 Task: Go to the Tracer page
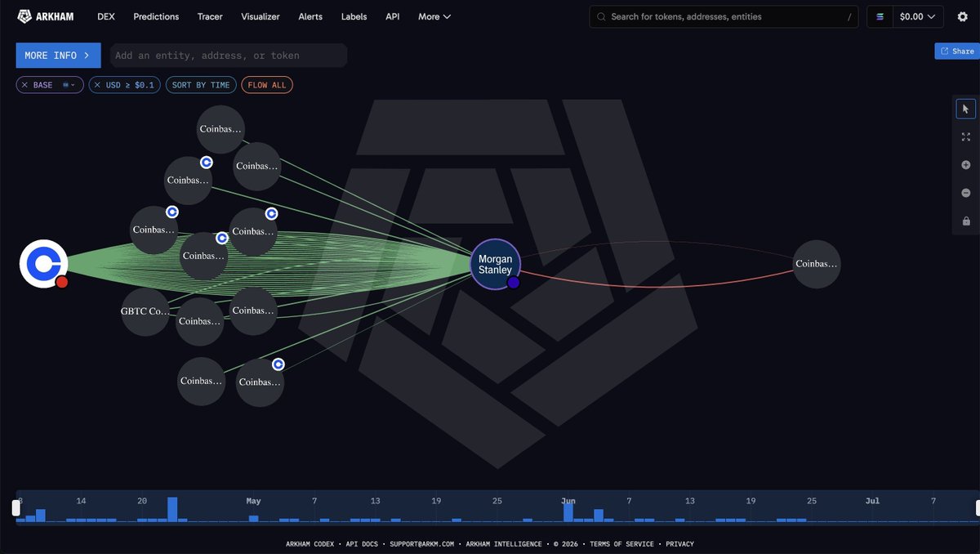click(210, 16)
